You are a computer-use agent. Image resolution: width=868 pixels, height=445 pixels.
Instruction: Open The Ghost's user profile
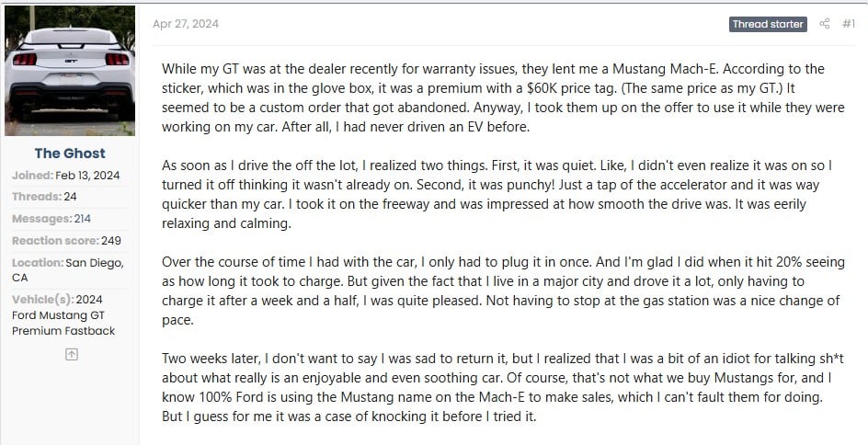coord(70,154)
